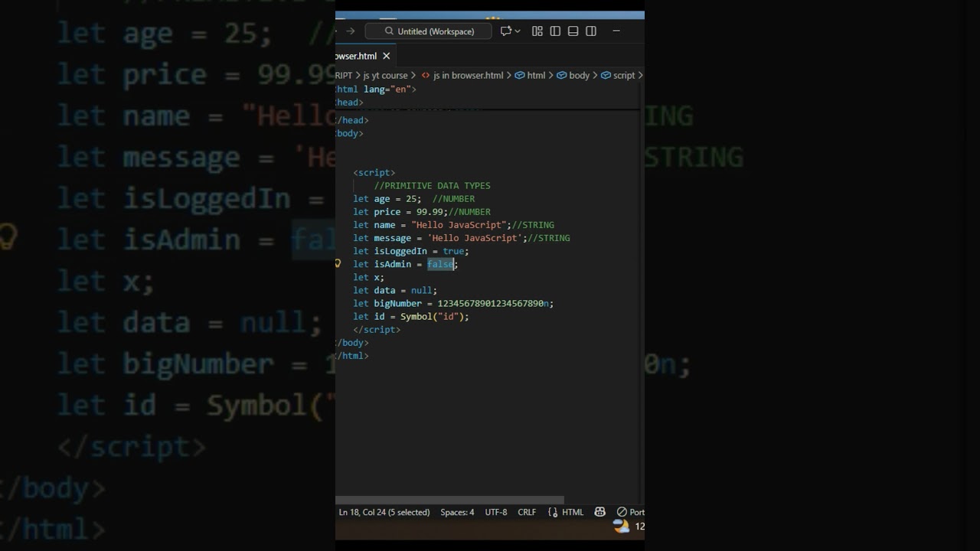Open the 'js yt course' breadcrumb
This screenshot has height=551, width=980.
coord(385,75)
